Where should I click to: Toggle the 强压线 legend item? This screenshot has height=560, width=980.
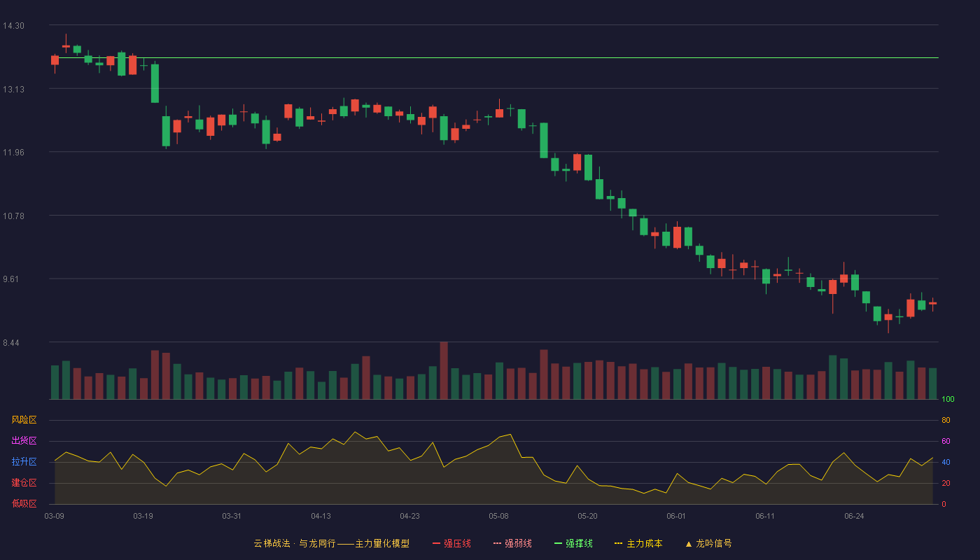click(x=451, y=543)
